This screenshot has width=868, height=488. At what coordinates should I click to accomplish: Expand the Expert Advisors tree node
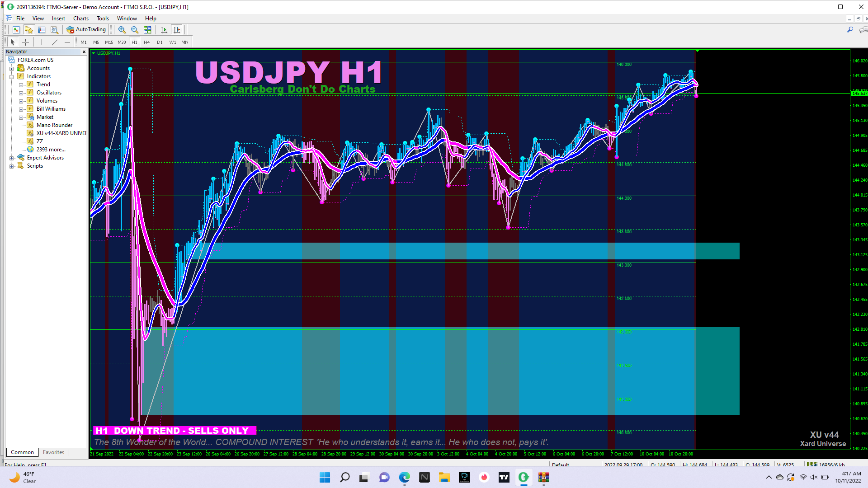point(11,158)
